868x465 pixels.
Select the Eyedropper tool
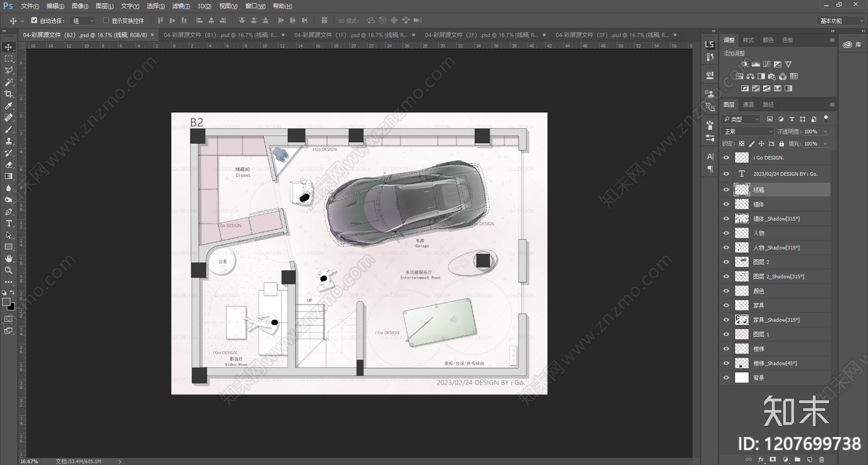coord(9,106)
